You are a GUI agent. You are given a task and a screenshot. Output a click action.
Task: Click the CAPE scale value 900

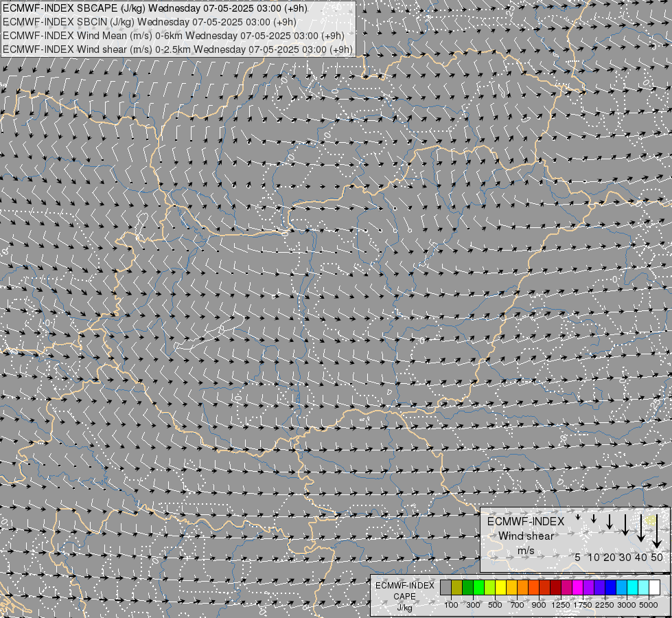(539, 605)
